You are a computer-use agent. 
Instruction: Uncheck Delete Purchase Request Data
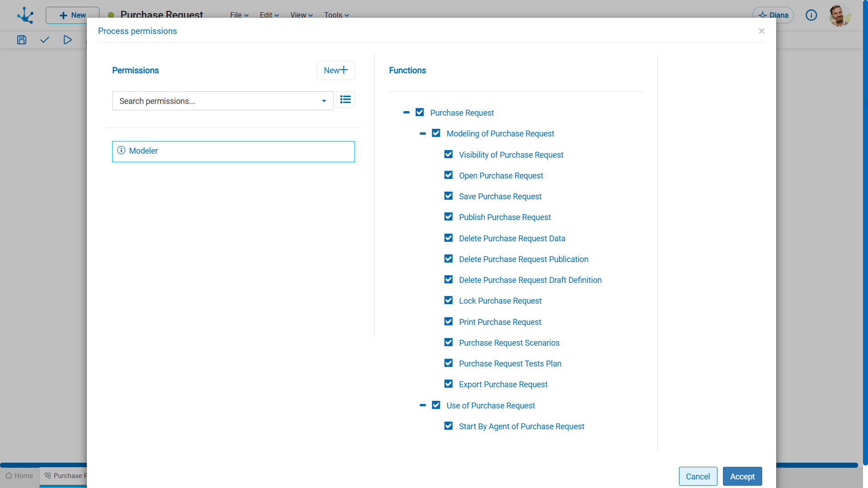(448, 238)
